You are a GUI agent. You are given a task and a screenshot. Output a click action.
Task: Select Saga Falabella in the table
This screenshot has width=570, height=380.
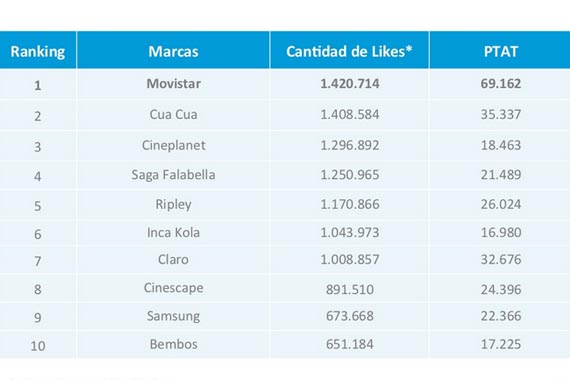click(173, 175)
